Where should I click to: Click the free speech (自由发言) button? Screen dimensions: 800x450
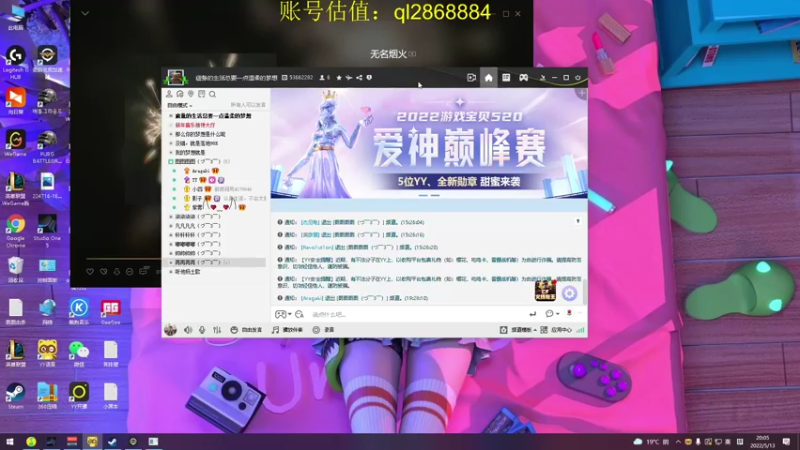click(246, 330)
